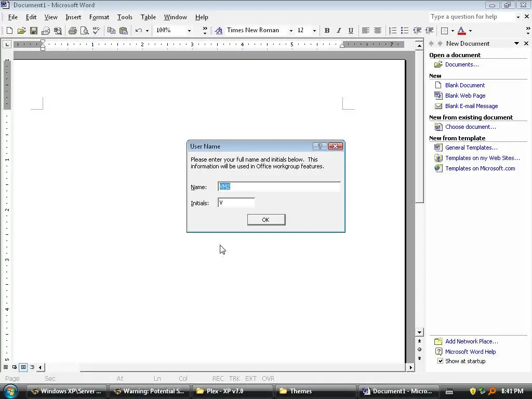Click the help question mark in User Name dialog
This screenshot has height=399, width=532.
[x=320, y=146]
